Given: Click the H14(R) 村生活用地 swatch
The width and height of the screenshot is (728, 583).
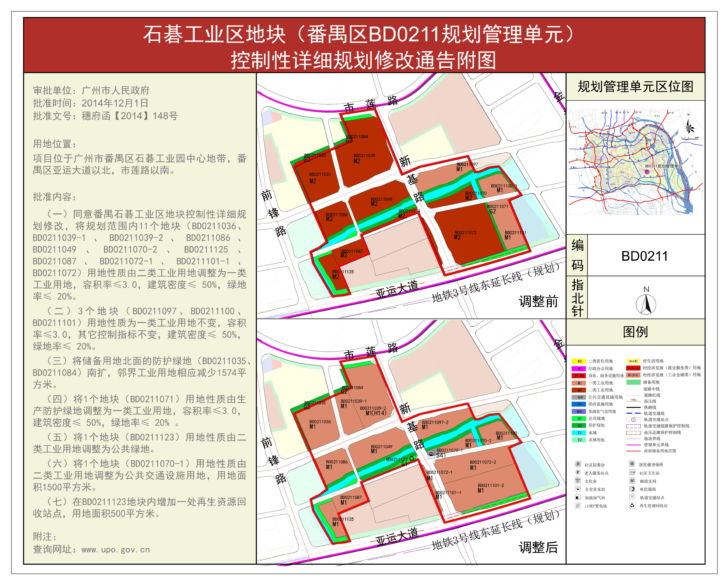Looking at the screenshot, I should pyautogui.click(x=633, y=361).
